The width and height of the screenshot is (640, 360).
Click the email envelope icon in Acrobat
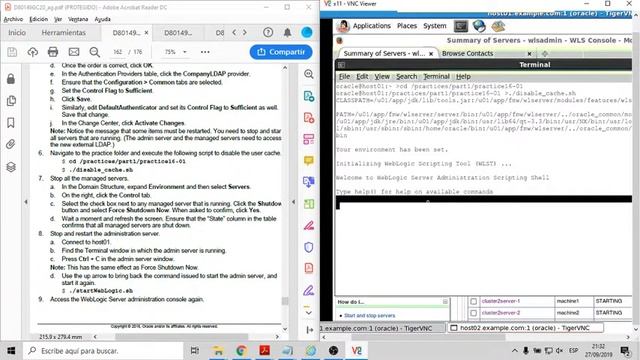(x=74, y=52)
